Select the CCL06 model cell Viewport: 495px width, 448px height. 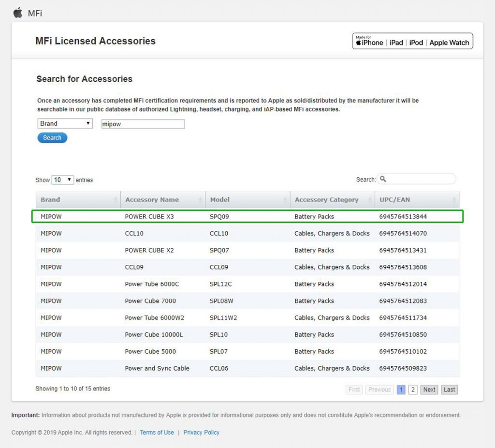point(219,368)
